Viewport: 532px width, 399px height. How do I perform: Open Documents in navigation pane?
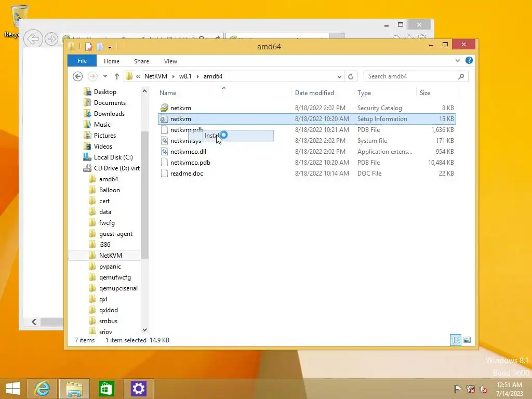110,102
